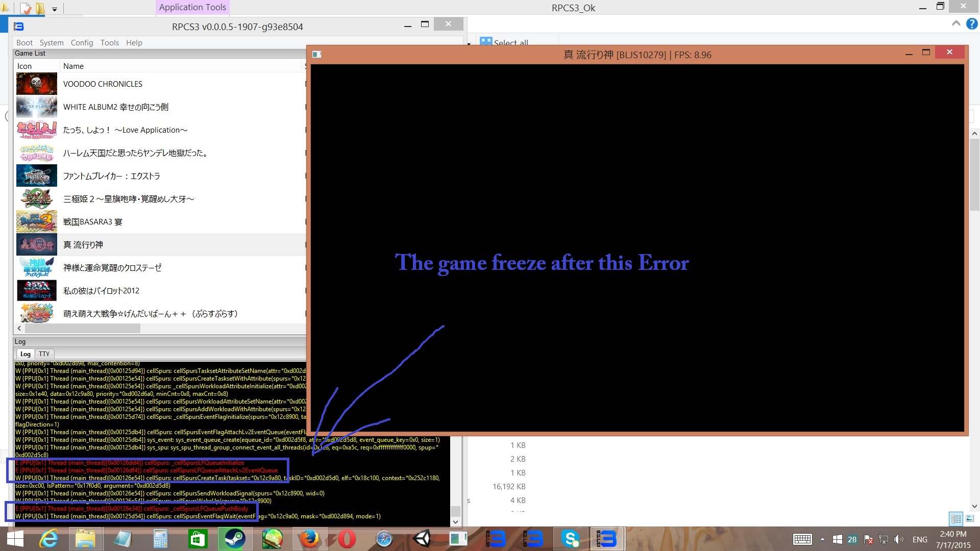This screenshot has height=551, width=980.
Task: Open the Application Tools ribbon tab
Action: [192, 8]
